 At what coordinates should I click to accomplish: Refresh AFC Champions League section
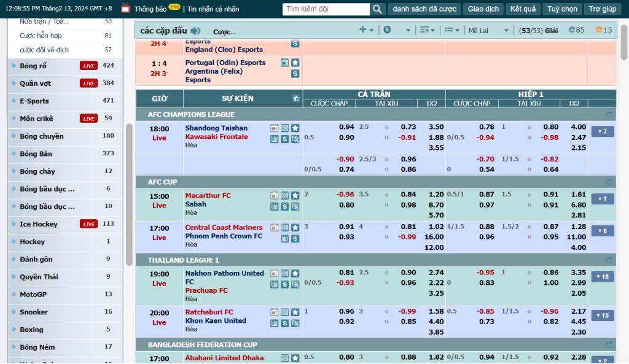609,114
